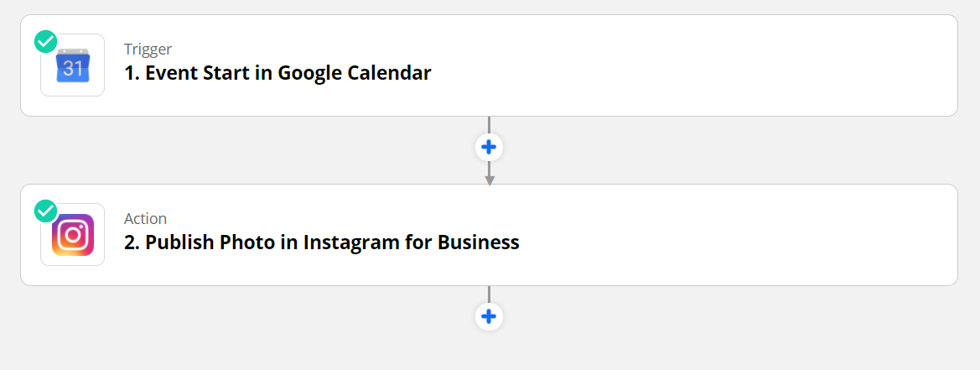Click the green checkmark on the action step

click(x=45, y=211)
